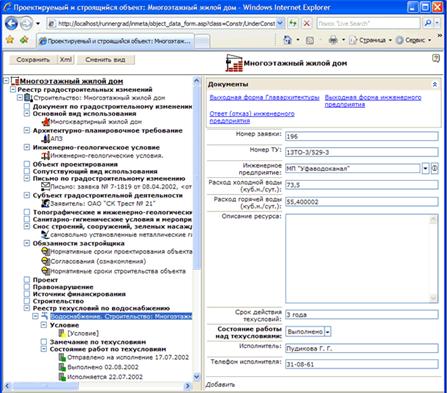Image resolution: width=447 pixels, height=393 pixels.
Task: Collapse the root Многоэтажный жилой дом node
Action: click(6, 81)
